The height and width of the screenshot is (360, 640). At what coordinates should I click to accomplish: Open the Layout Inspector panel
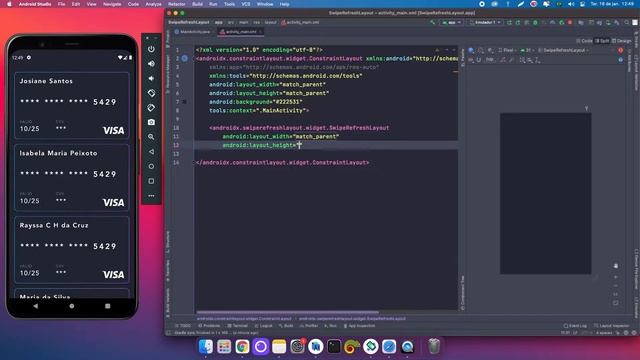(x=612, y=326)
